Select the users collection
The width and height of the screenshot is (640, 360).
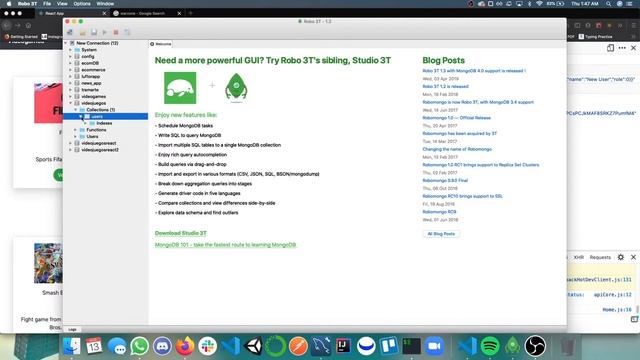click(x=97, y=116)
